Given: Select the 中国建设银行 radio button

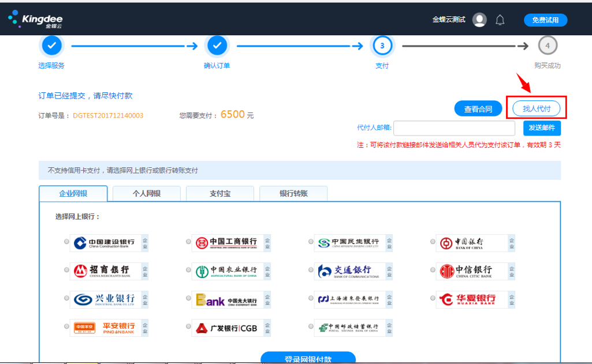Looking at the screenshot, I should pyautogui.click(x=66, y=242).
